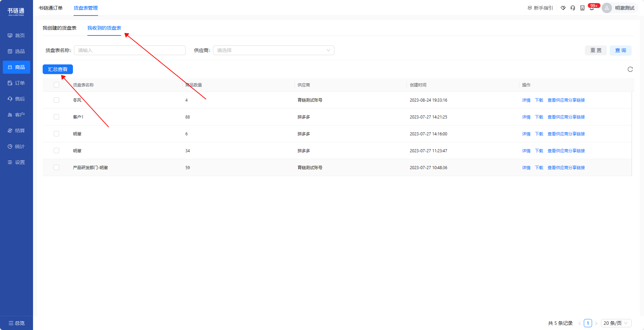644x330 pixels.
Task: Go to 客户 in the sidebar
Action: coord(17,115)
